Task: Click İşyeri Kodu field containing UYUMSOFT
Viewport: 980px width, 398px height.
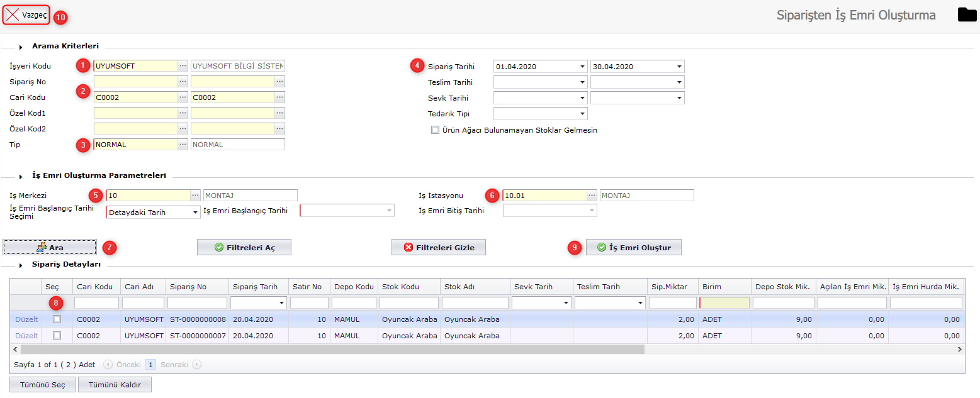Action: [x=135, y=66]
